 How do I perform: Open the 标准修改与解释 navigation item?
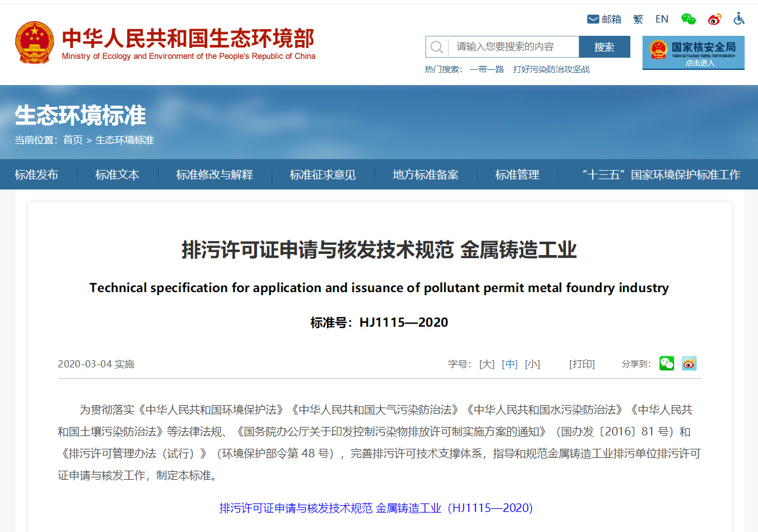(x=215, y=175)
